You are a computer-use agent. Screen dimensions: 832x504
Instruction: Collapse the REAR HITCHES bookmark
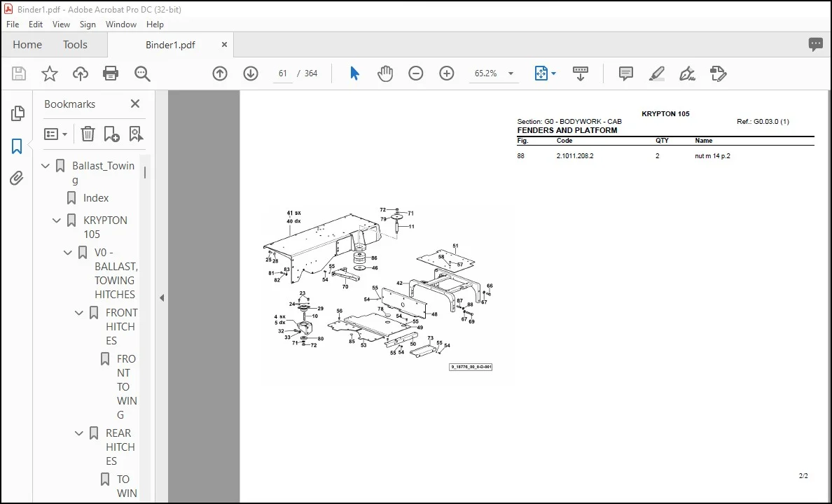click(78, 433)
